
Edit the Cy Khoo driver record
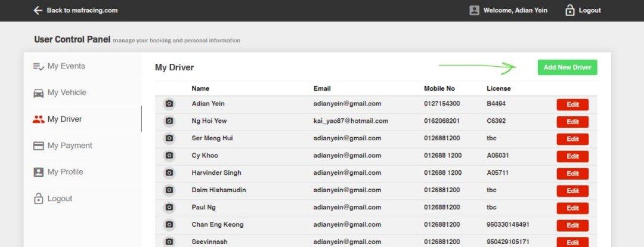point(572,156)
